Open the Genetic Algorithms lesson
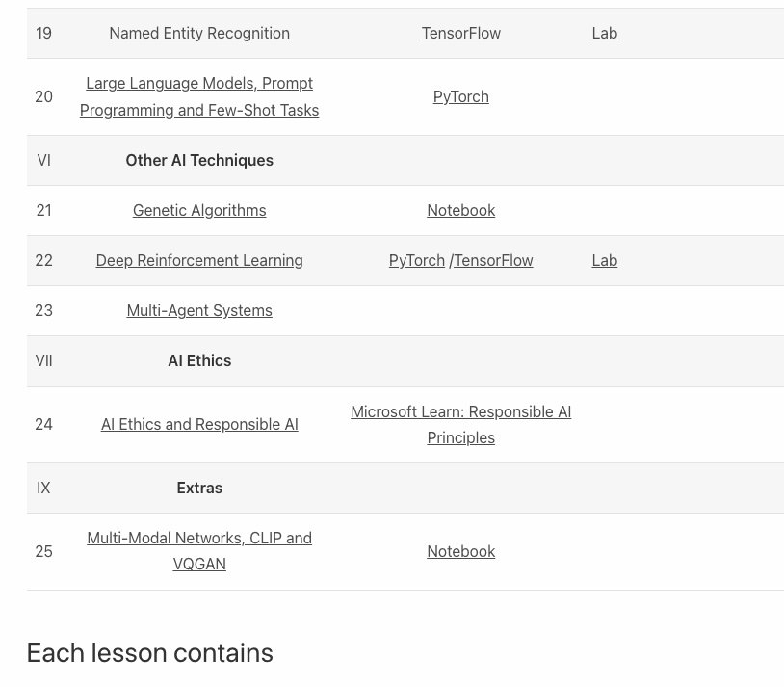This screenshot has width=784, height=687. (x=199, y=210)
